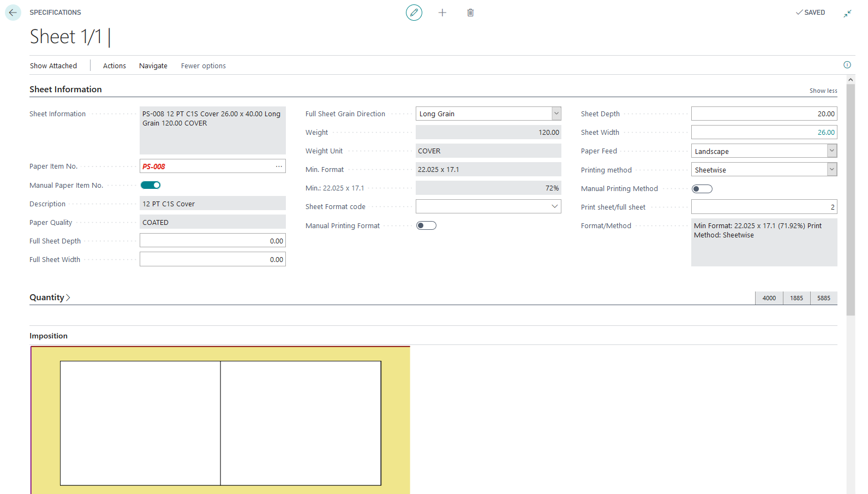The height and width of the screenshot is (494, 868).
Task: Click the Weight Unit value COVER
Action: pos(488,151)
